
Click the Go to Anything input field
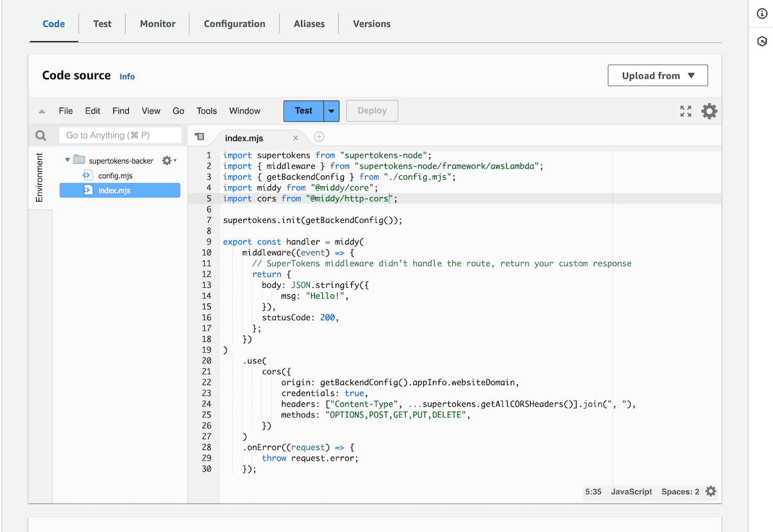(x=120, y=135)
